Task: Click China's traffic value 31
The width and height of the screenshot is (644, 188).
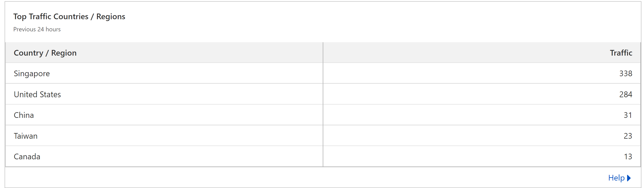Action: click(628, 115)
